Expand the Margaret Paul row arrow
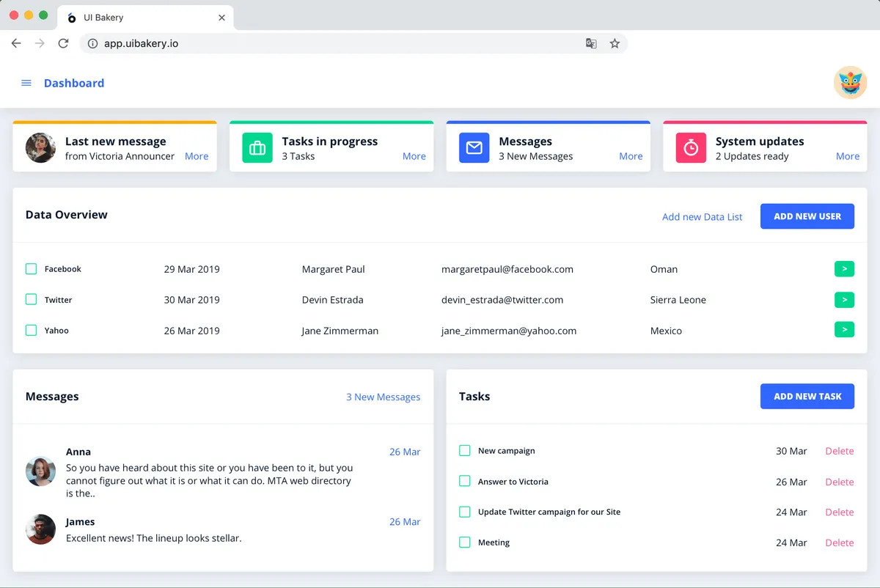The height and width of the screenshot is (588, 880). click(x=844, y=269)
